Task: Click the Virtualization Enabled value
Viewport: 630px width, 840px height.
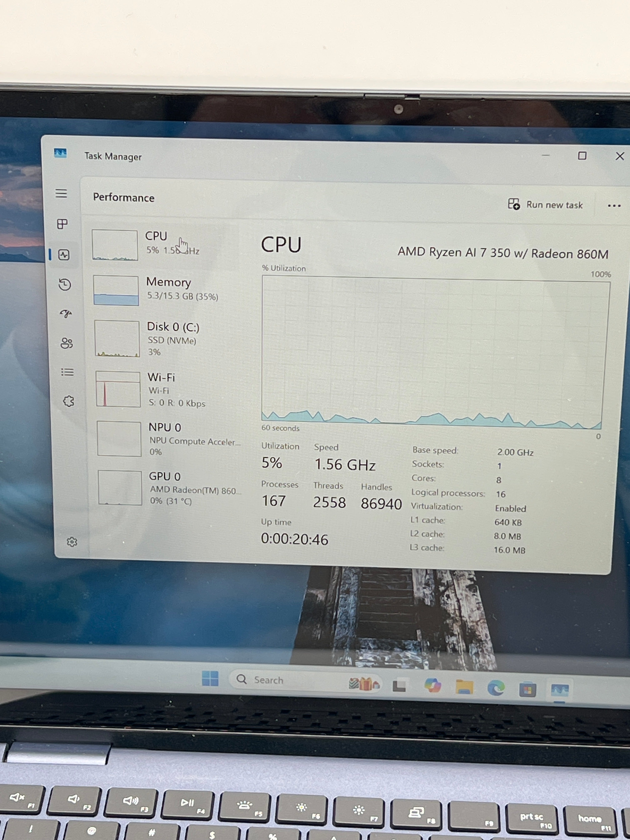Action: coord(510,508)
